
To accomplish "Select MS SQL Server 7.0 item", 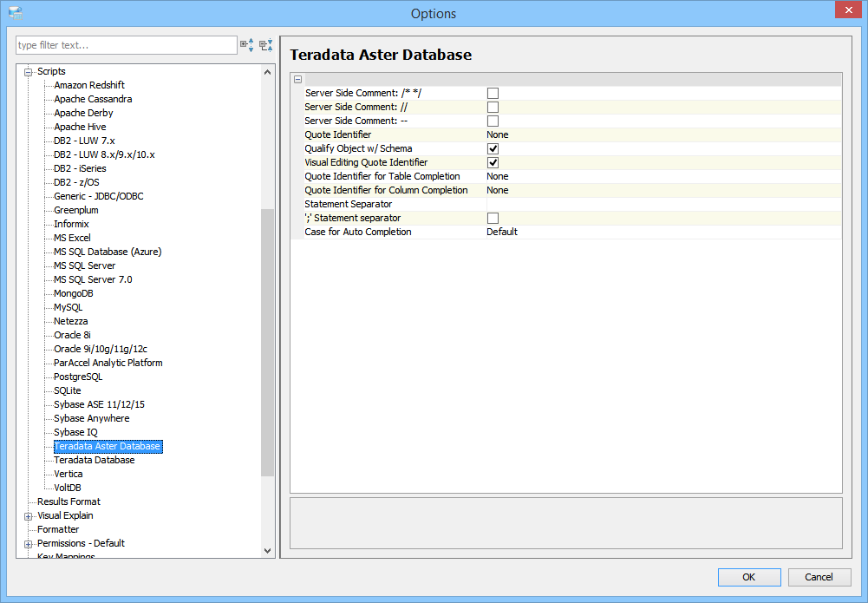I will (93, 279).
